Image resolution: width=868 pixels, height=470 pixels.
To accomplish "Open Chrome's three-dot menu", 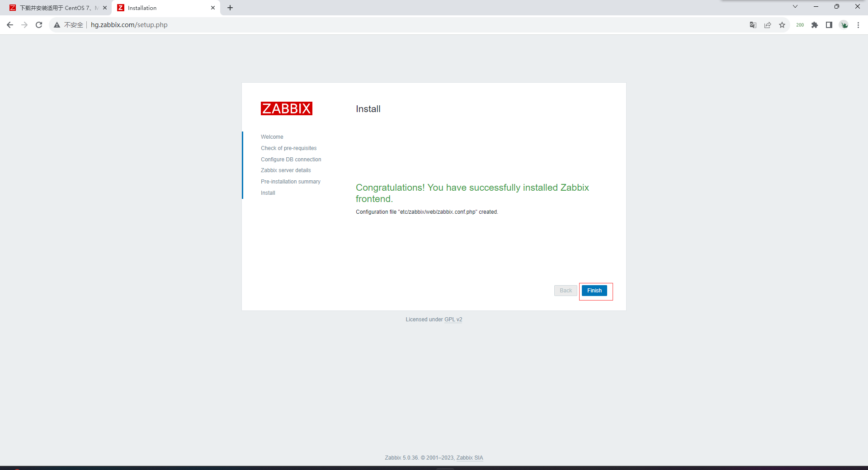I will (858, 25).
